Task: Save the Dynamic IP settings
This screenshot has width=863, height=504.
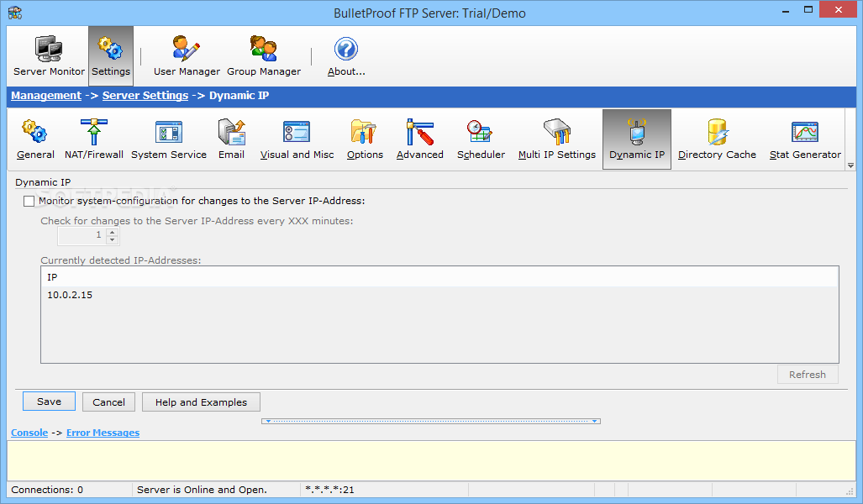Action: click(x=49, y=402)
